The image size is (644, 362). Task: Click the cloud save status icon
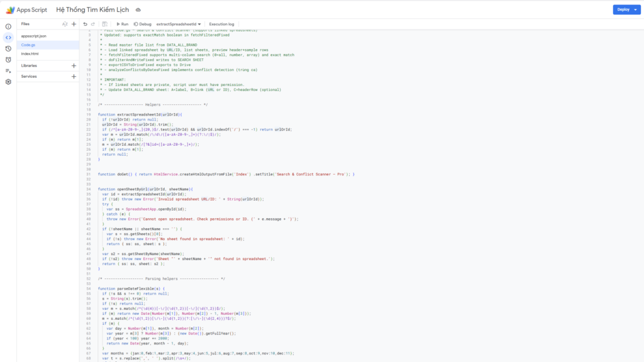[x=138, y=10]
